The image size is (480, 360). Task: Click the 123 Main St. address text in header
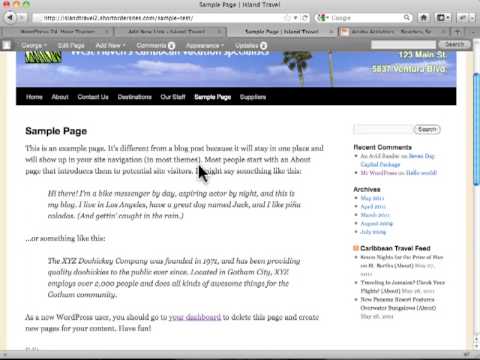(x=423, y=55)
